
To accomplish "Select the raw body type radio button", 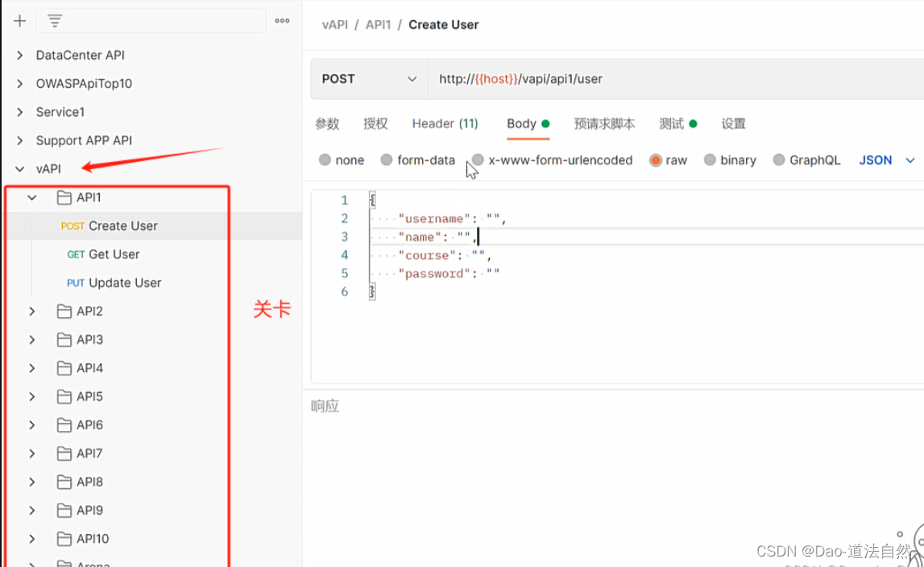I will click(x=656, y=160).
